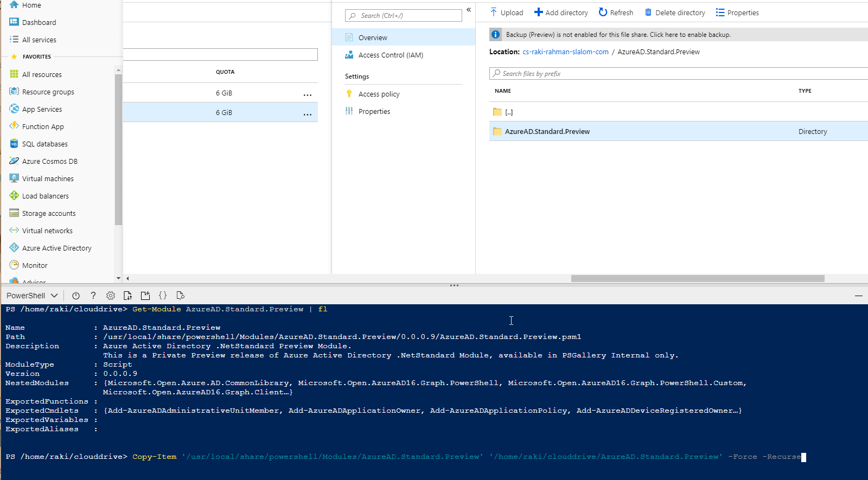Click the backup info icon in banner

click(x=496, y=34)
